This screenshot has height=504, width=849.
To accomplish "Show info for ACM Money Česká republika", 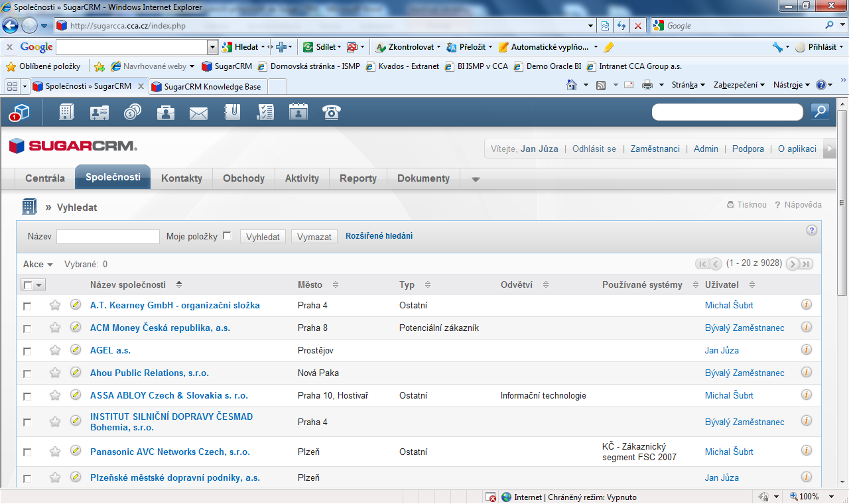I will click(807, 327).
